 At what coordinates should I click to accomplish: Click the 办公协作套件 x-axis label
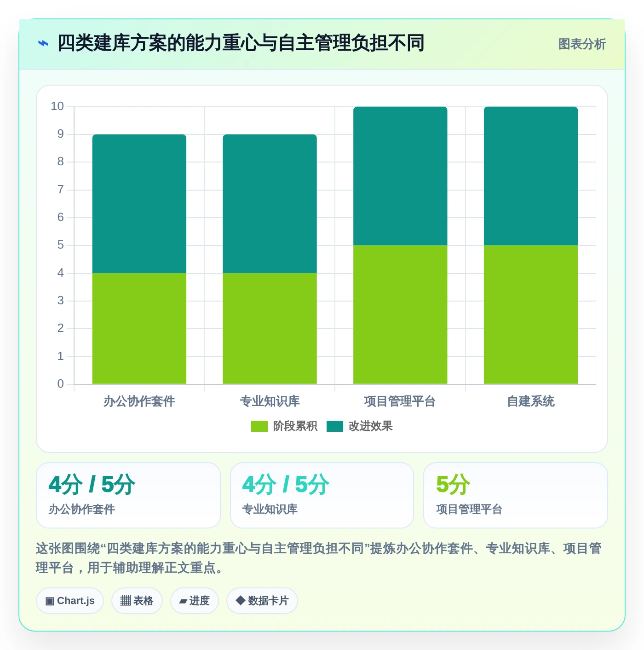[139, 401]
